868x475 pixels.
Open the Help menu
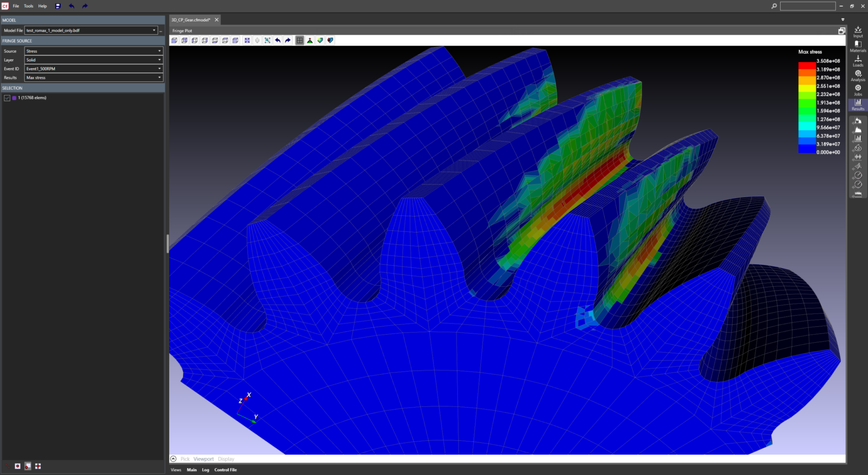pos(42,6)
